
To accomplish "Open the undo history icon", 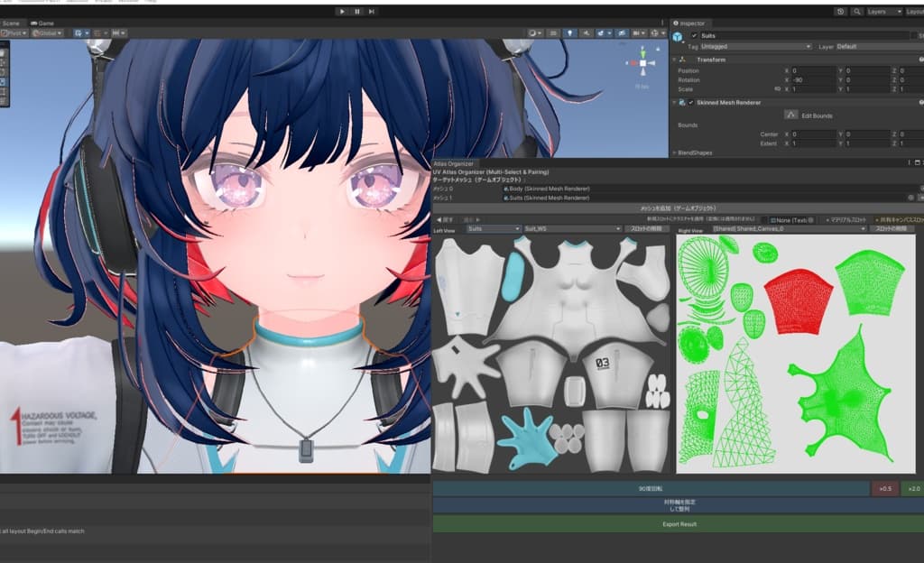I will tap(840, 12).
